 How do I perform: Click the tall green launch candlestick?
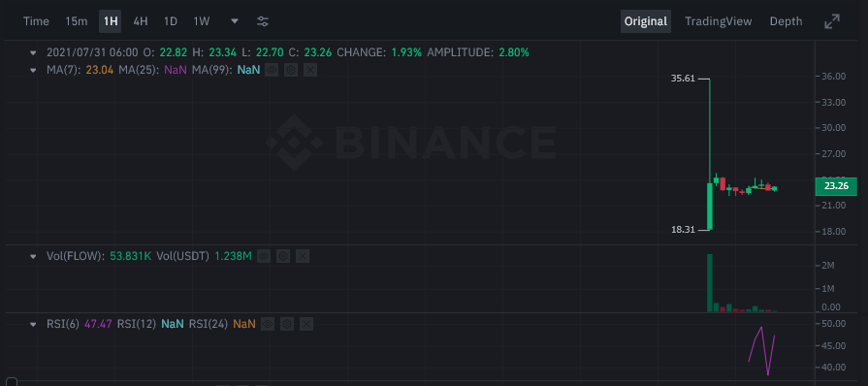pos(709,206)
